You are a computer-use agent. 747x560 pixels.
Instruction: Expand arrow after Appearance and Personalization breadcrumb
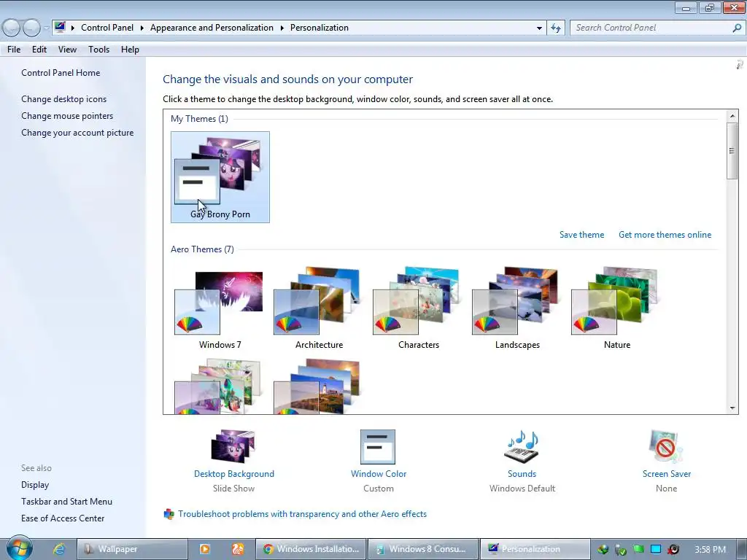282,28
